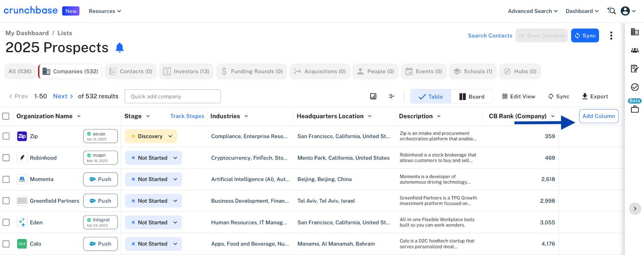Select all rows with the header checkbox

point(6,116)
